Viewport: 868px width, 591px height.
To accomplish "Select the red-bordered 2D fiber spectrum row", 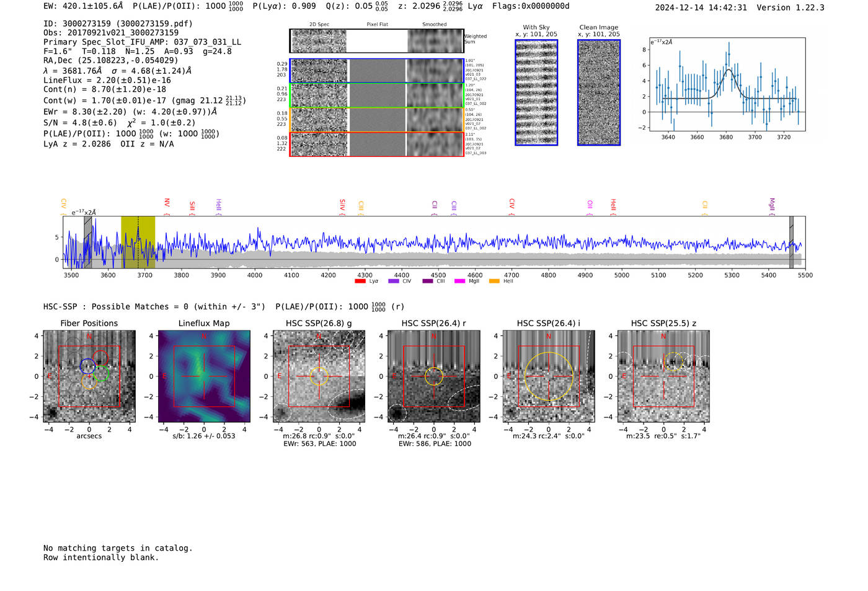I will (376, 144).
